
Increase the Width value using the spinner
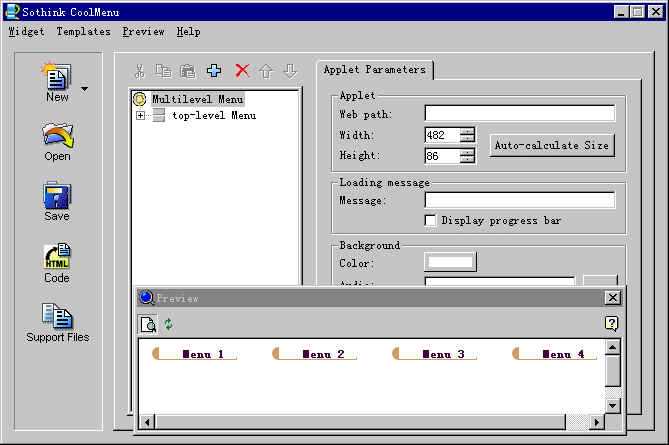(x=468, y=131)
